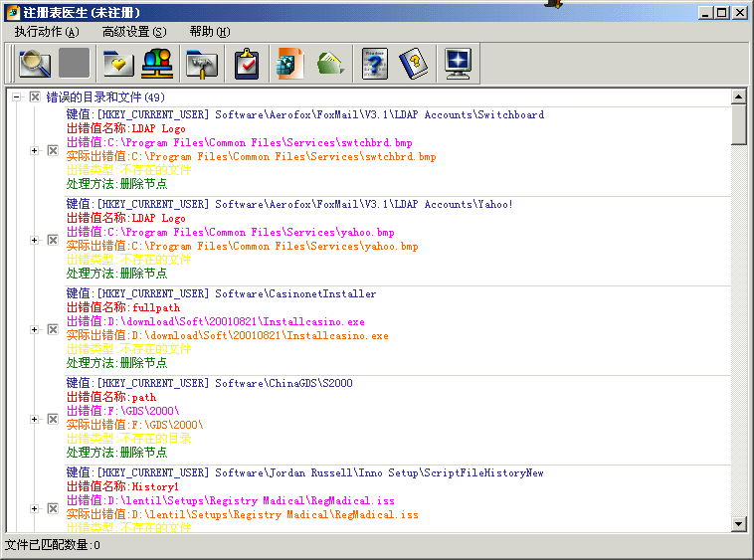Image resolution: width=754 pixels, height=560 pixels.
Task: Click the colorful network shapes icon
Action: point(157,64)
